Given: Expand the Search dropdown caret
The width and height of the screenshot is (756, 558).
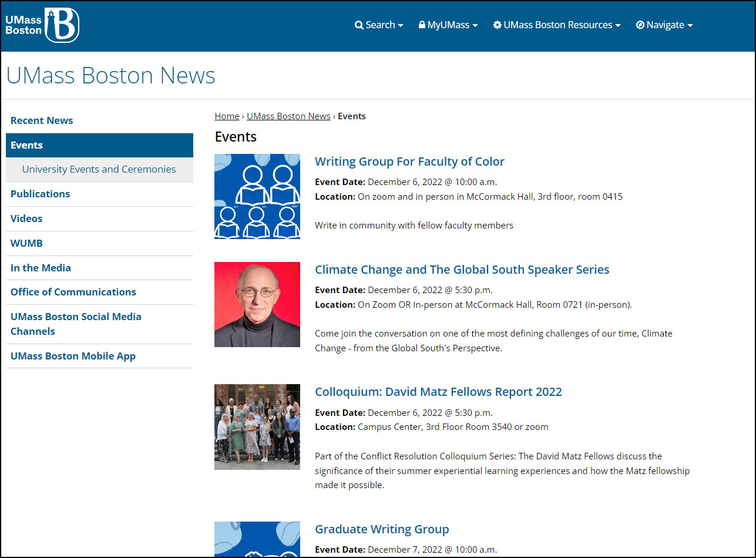Looking at the screenshot, I should pyautogui.click(x=401, y=26).
